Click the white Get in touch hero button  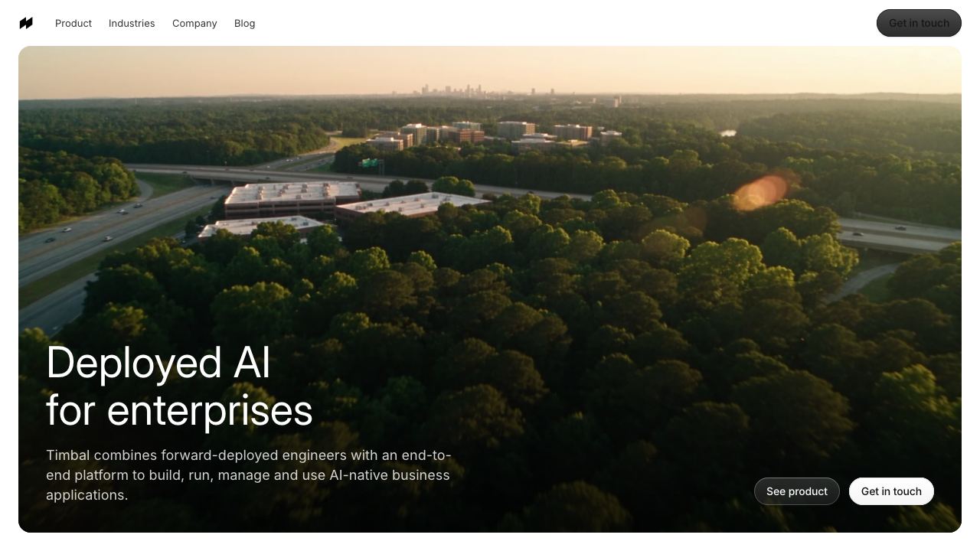(891, 491)
